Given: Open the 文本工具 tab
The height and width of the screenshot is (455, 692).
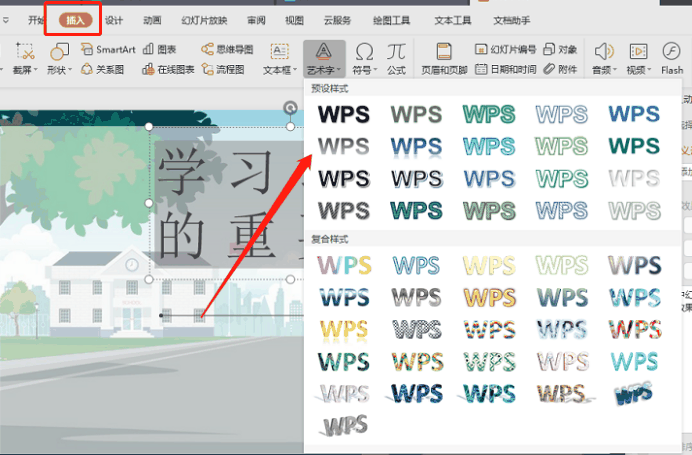Looking at the screenshot, I should coord(453,20).
